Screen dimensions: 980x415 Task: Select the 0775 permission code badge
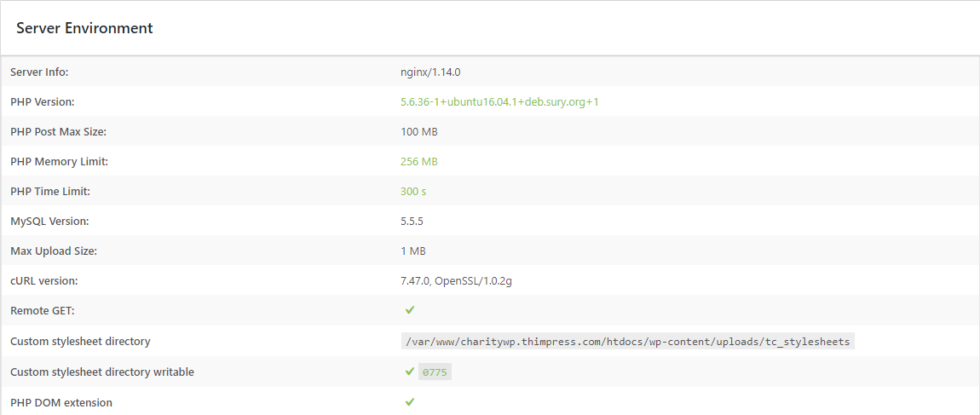435,372
